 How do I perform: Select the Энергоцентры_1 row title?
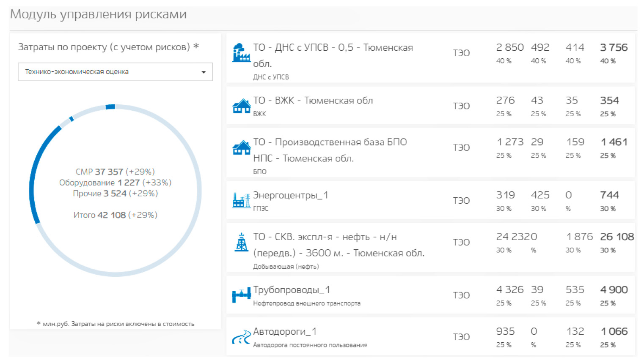pos(290,195)
